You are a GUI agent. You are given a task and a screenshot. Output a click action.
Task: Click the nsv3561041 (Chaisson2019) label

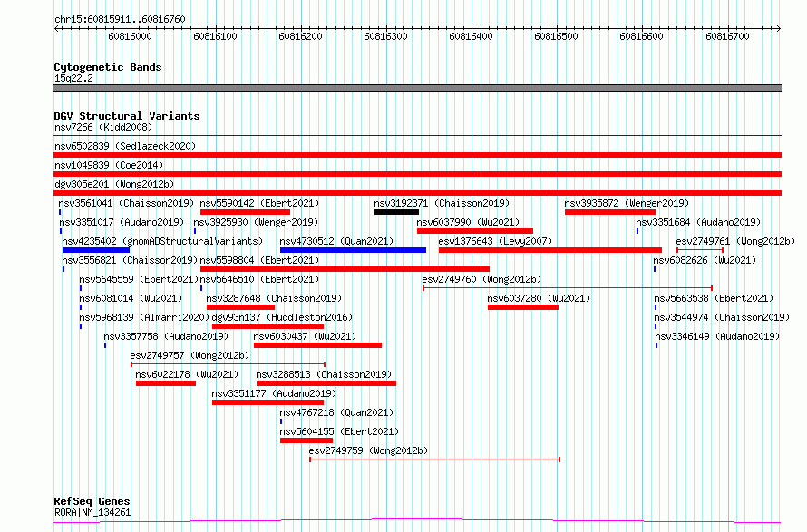click(x=126, y=203)
